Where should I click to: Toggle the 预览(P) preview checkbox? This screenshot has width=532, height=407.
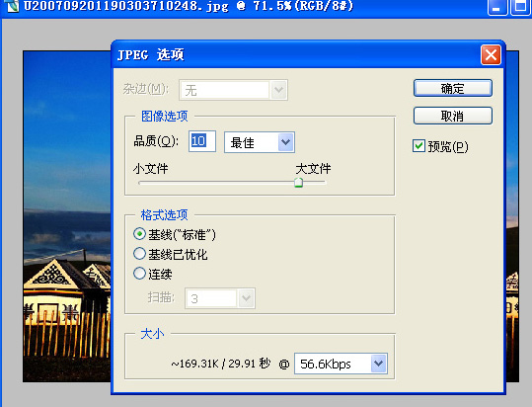coord(418,146)
